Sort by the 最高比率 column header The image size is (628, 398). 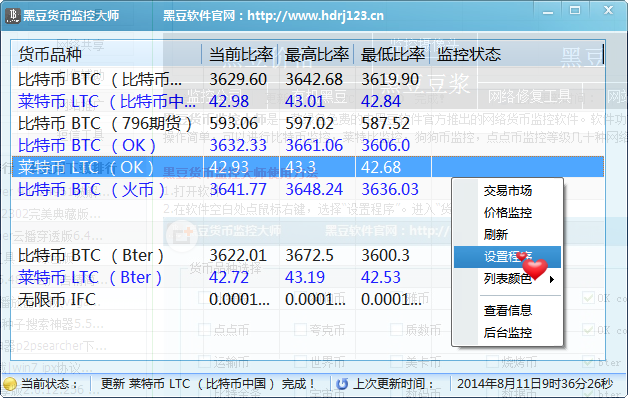click(x=316, y=54)
